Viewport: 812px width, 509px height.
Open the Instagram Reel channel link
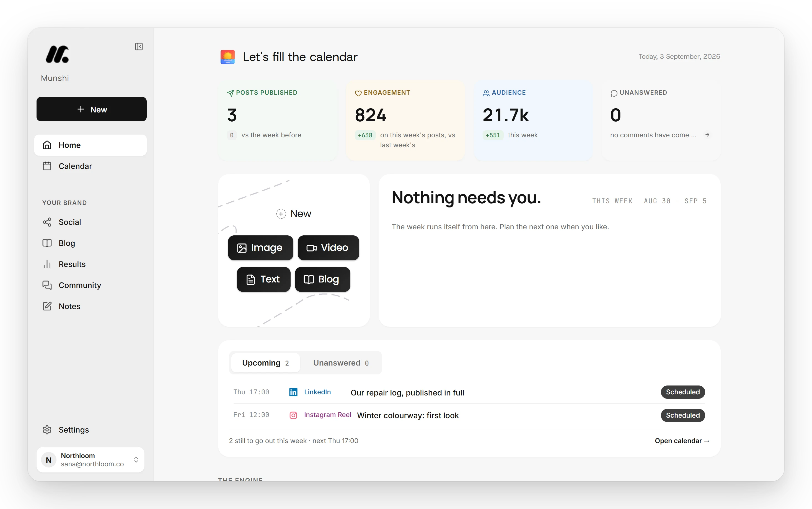(x=328, y=415)
